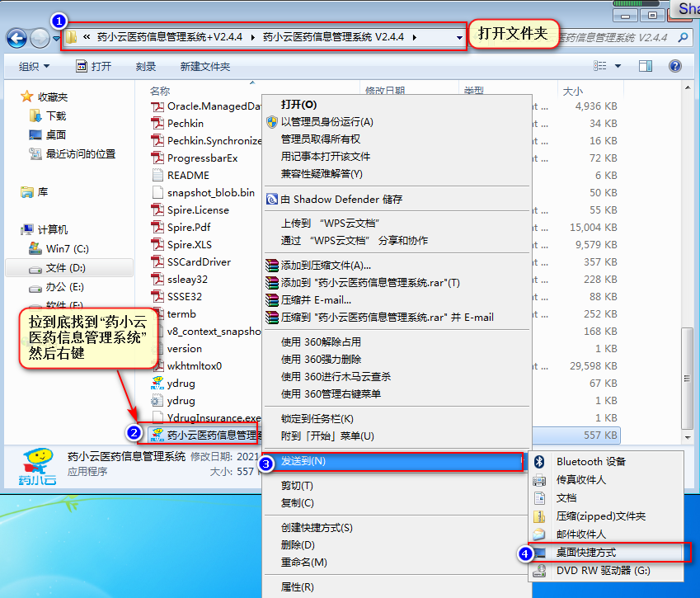
Task: Open the view options dropdown arrow
Action: pos(618,67)
